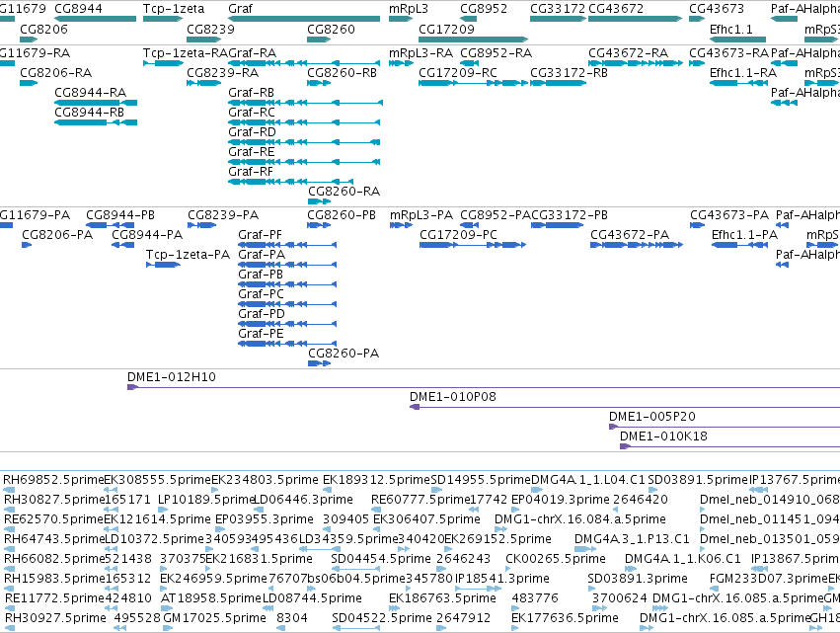
Task: Click the Tcp-1zeta-PA protein label
Action: (x=188, y=255)
